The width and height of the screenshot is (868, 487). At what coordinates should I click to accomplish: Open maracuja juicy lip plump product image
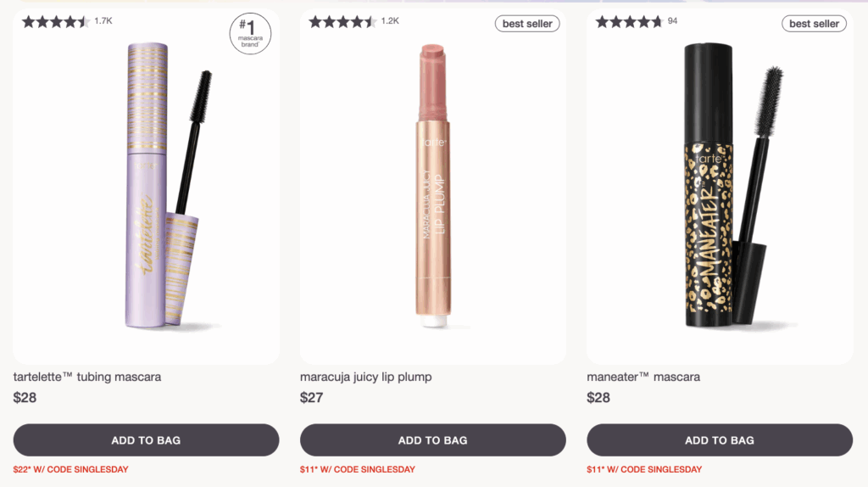(x=432, y=187)
